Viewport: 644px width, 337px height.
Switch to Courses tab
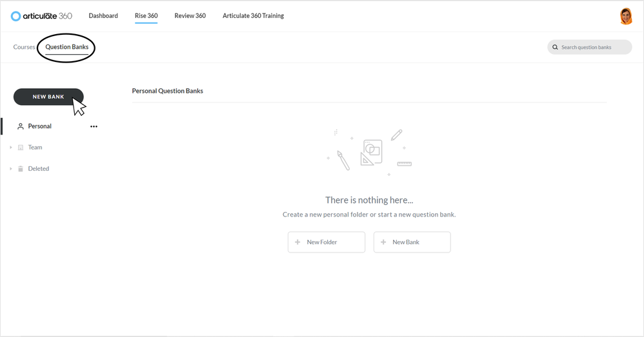click(x=24, y=47)
